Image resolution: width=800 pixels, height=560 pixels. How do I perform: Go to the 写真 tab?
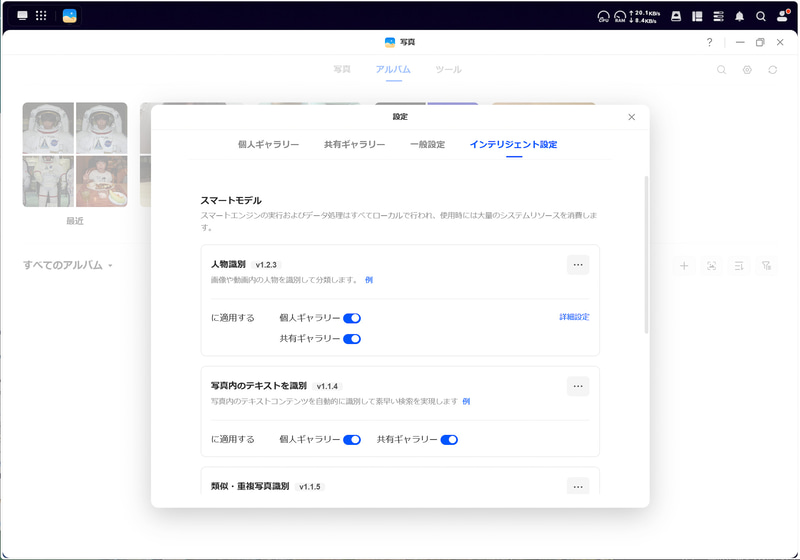click(x=342, y=69)
